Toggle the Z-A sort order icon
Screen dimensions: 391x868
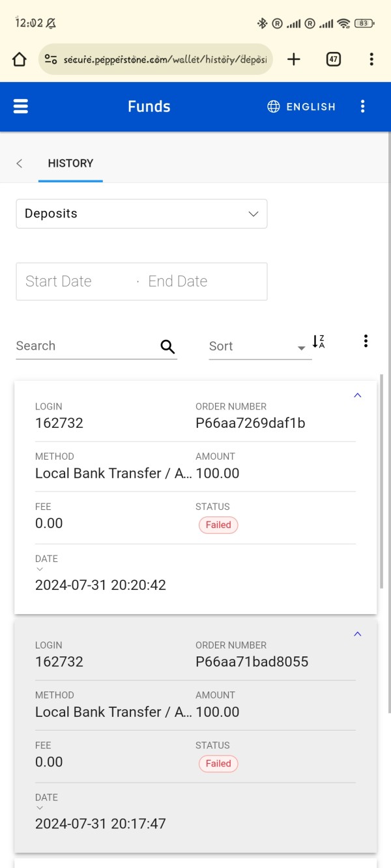[x=318, y=341]
